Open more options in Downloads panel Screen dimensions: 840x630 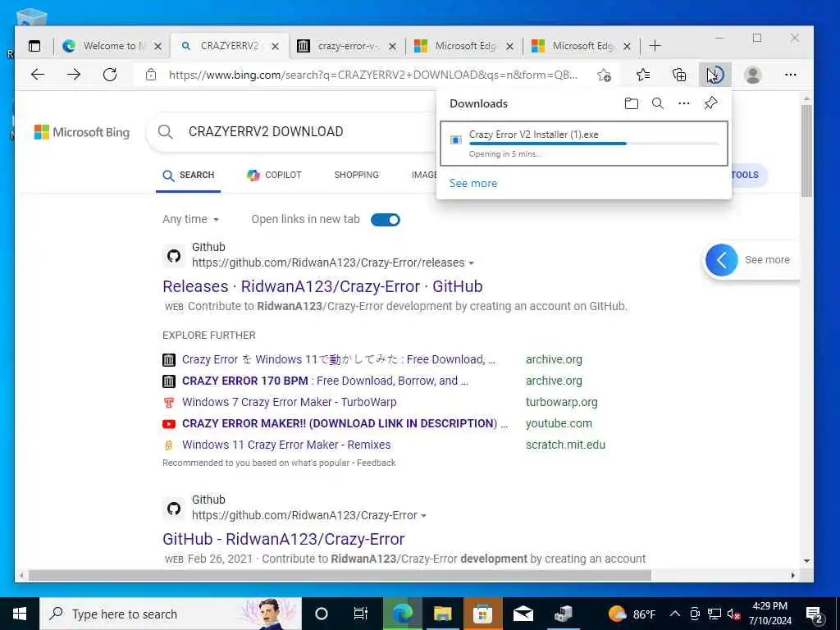(x=684, y=103)
